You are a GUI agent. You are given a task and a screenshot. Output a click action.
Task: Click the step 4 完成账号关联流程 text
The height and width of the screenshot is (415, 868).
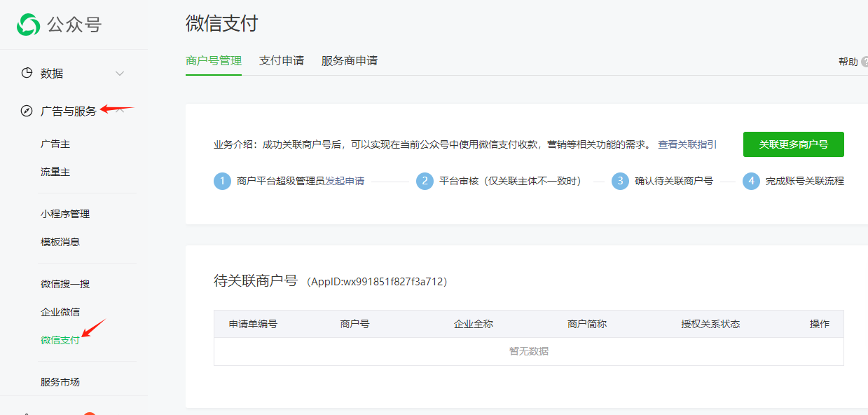pyautogui.click(x=805, y=181)
